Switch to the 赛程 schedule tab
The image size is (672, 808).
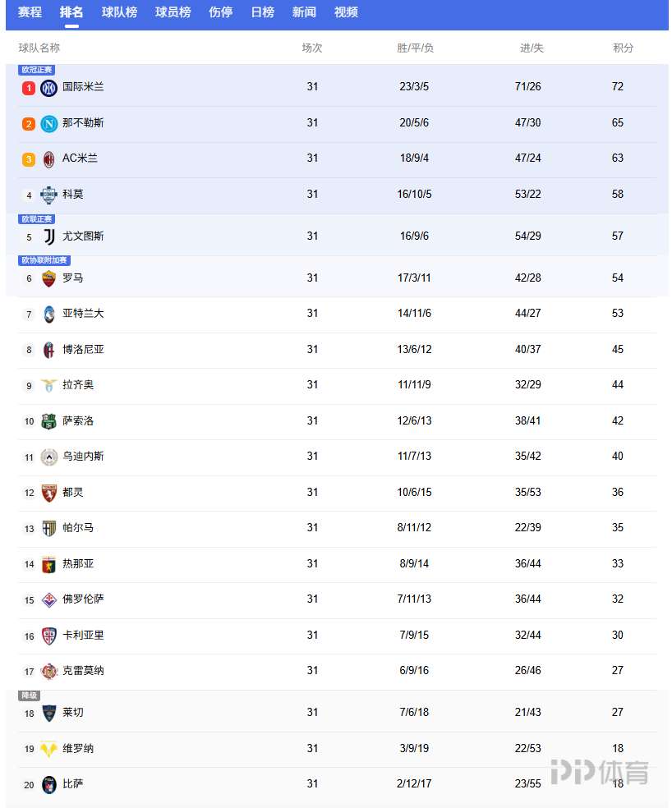click(x=30, y=12)
